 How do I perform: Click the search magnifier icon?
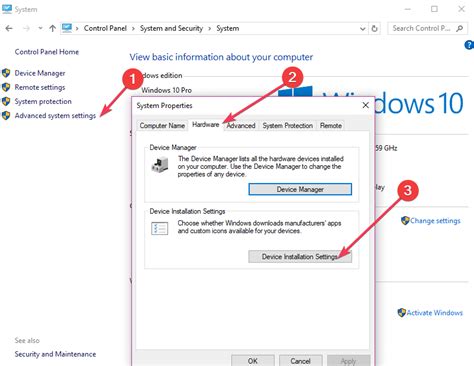(460, 28)
